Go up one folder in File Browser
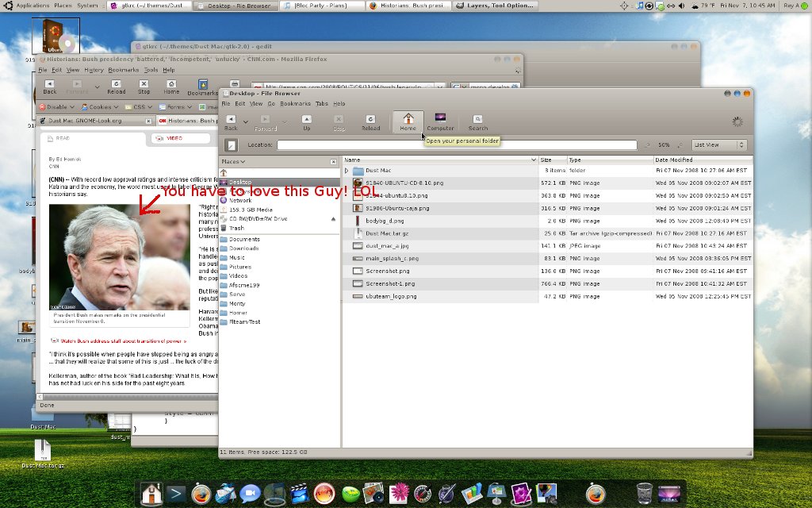The width and height of the screenshot is (812, 508). 307,123
